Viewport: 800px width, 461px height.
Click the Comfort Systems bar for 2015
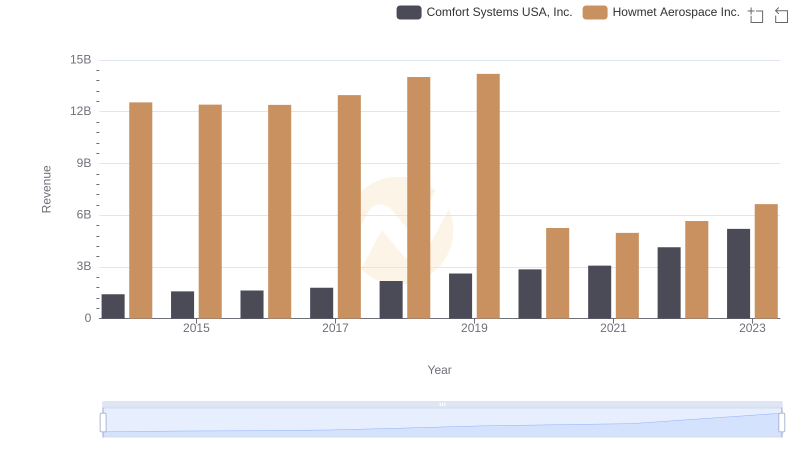(x=183, y=305)
